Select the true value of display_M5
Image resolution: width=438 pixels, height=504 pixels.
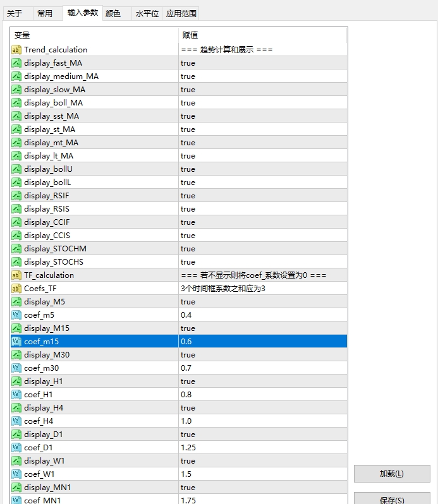click(x=188, y=302)
